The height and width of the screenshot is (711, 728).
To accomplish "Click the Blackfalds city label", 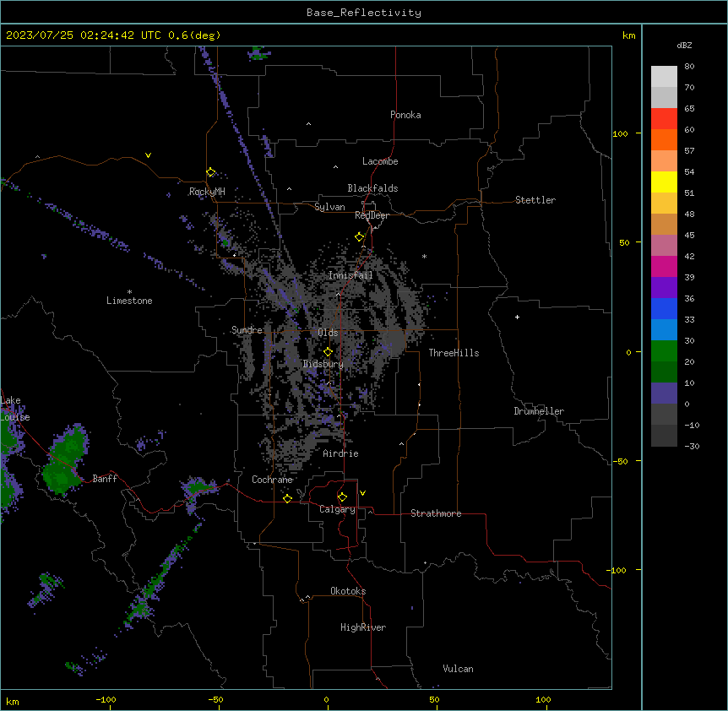I will pos(372,188).
